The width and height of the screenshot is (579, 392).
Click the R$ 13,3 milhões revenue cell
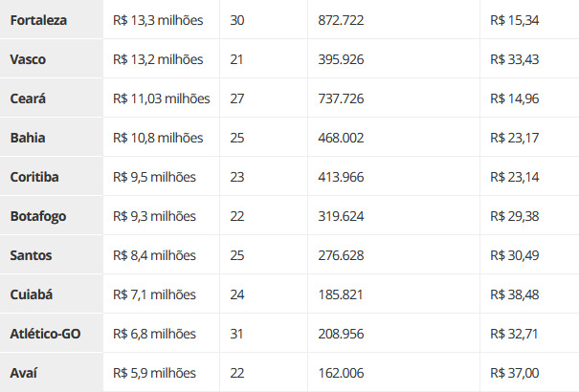click(x=162, y=20)
